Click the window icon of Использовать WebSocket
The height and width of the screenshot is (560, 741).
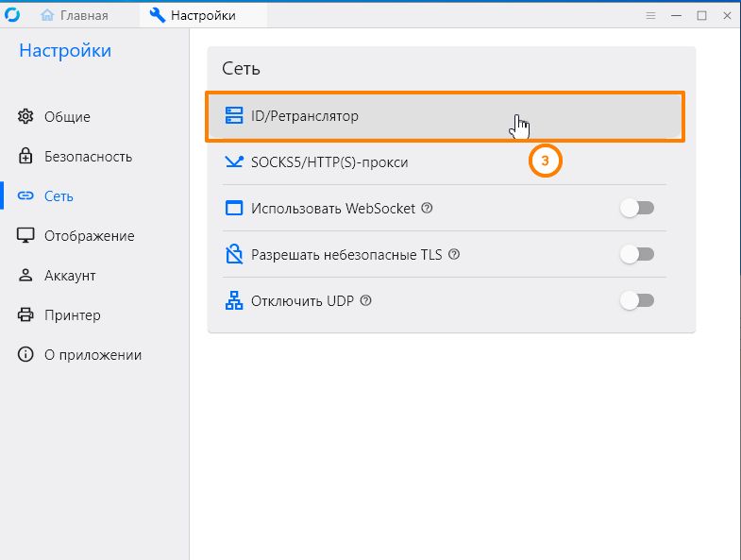234,208
